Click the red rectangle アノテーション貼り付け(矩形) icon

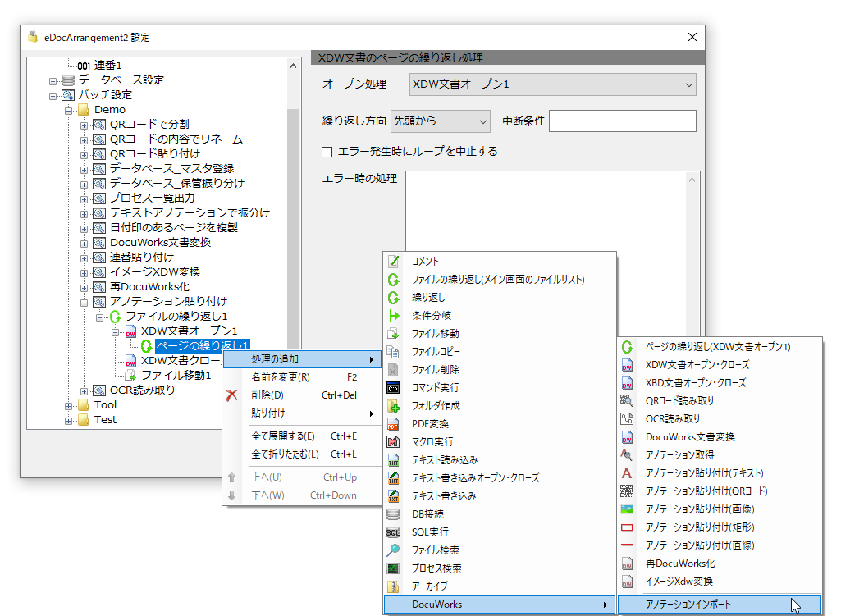tap(627, 527)
